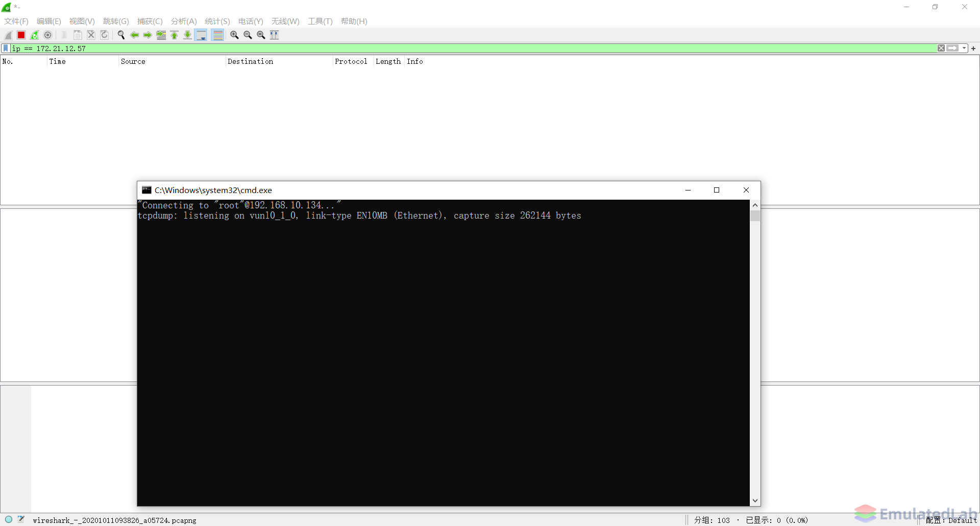Reload the capture file

click(x=104, y=35)
